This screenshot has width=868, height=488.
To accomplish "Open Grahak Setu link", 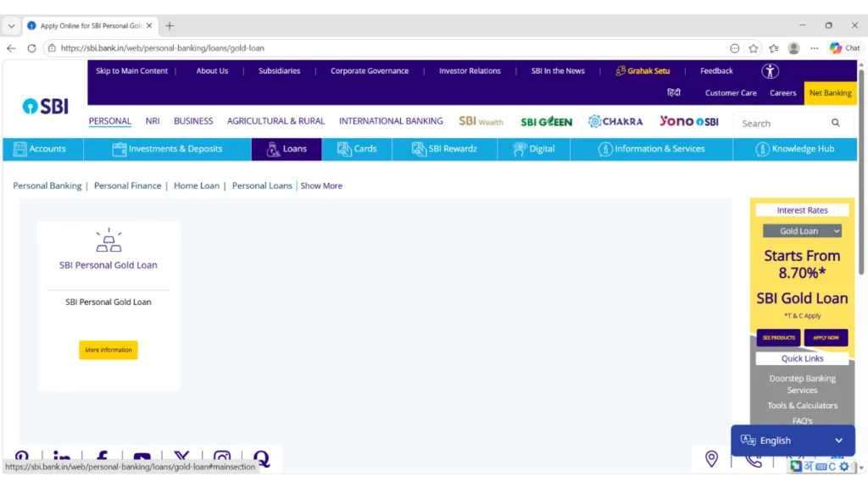I will (643, 71).
